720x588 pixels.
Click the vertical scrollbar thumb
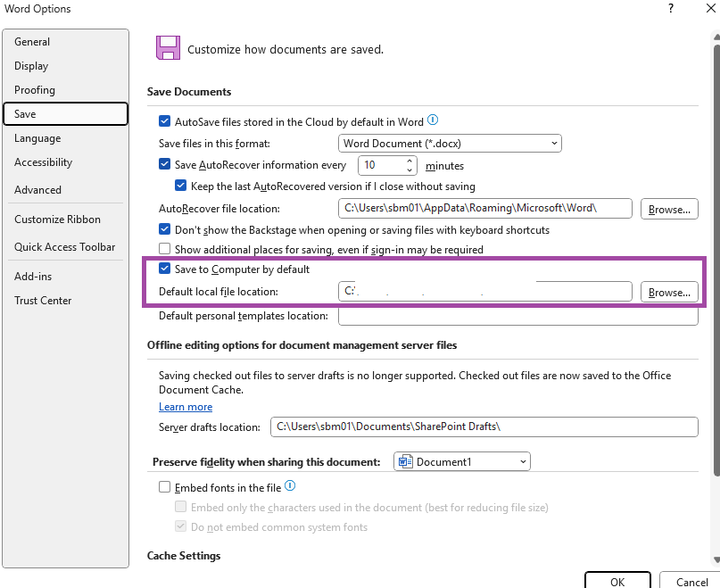[x=716, y=260]
